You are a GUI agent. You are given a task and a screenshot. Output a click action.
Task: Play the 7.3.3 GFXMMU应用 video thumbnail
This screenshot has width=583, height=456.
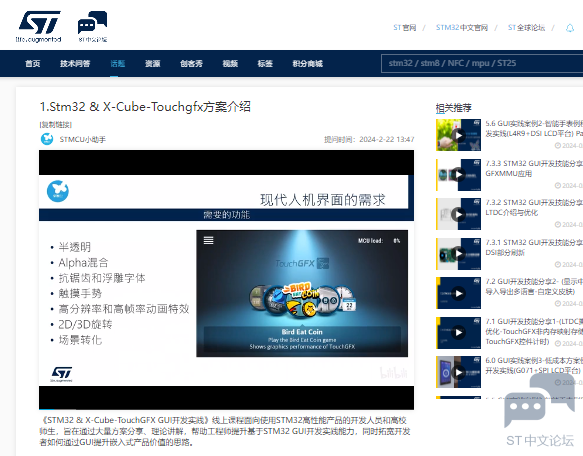coord(458,175)
